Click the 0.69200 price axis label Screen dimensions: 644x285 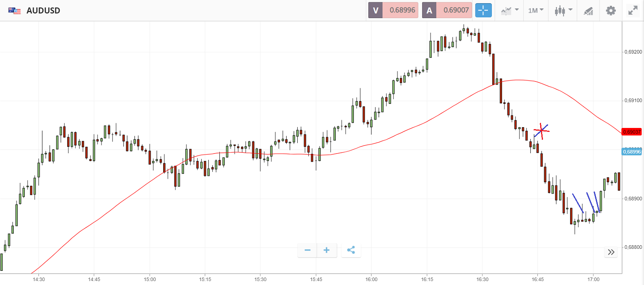633,52
